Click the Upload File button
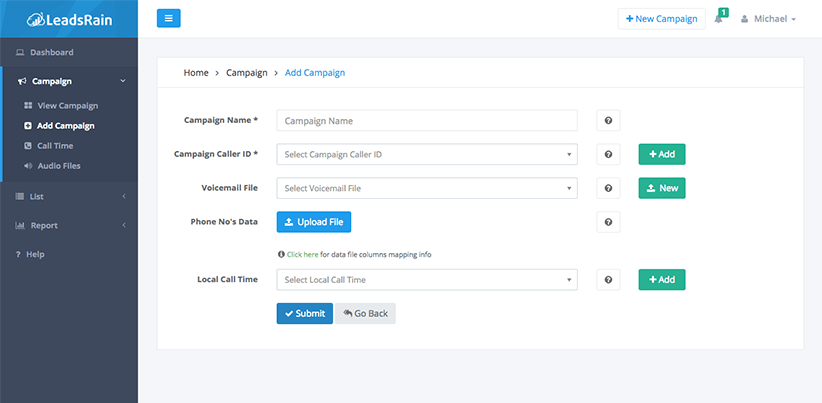The height and width of the screenshot is (403, 822). click(x=314, y=222)
